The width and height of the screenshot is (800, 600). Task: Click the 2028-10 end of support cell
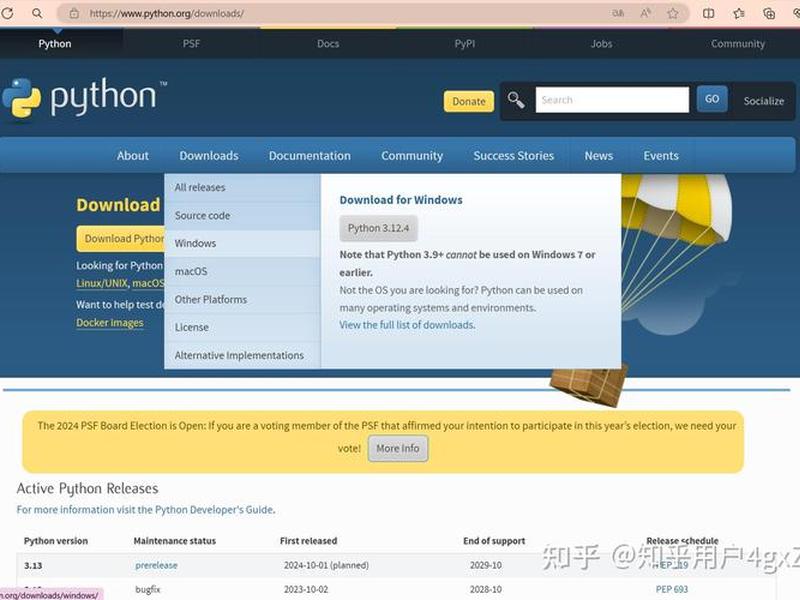coord(486,589)
